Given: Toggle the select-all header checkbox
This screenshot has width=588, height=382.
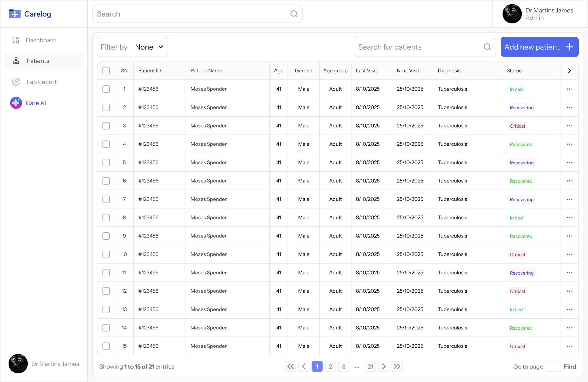Looking at the screenshot, I should [106, 71].
